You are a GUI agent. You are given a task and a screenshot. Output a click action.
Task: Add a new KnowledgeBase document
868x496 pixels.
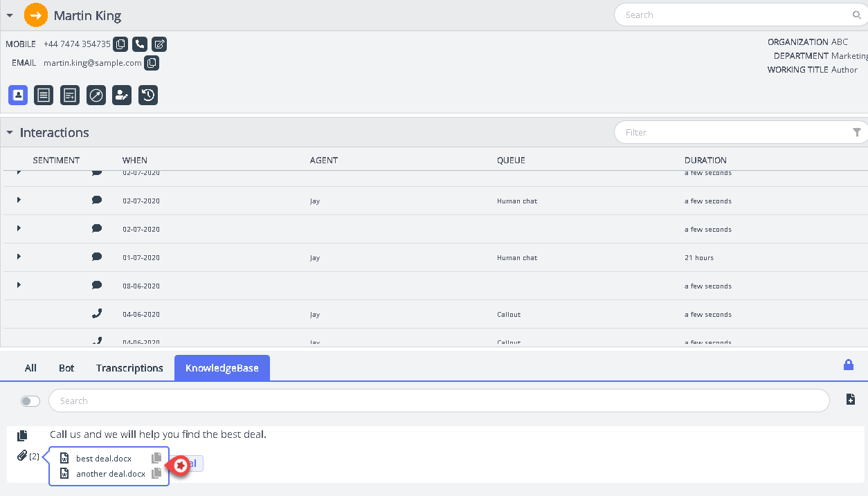click(851, 399)
